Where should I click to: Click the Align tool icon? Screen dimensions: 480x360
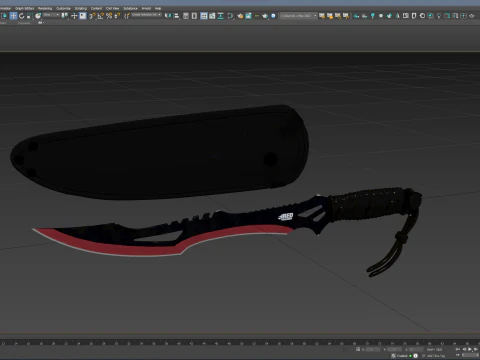176,16
